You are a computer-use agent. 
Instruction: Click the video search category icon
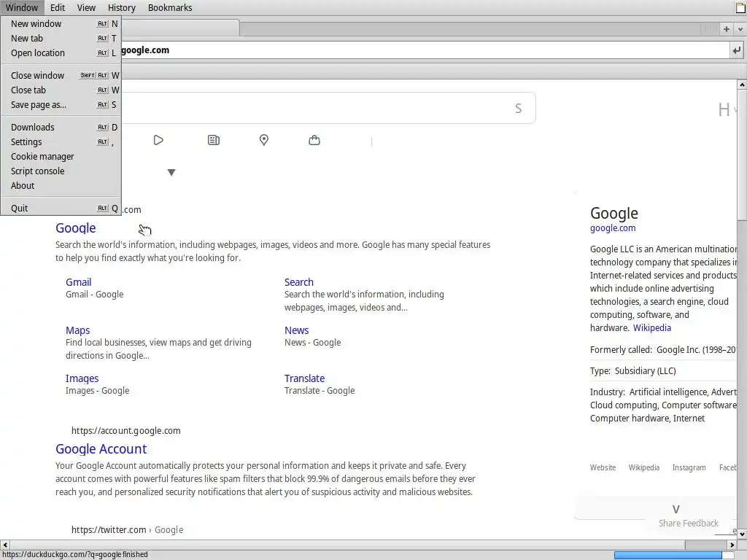click(x=158, y=140)
